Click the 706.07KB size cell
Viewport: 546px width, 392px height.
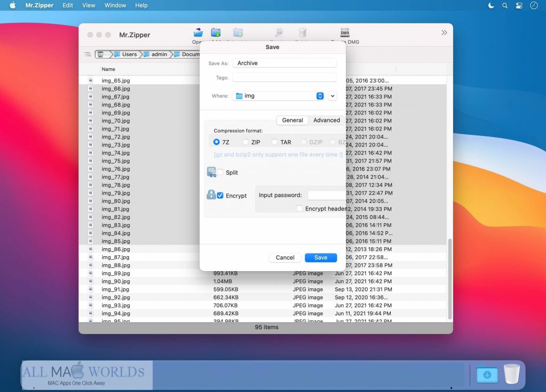(226, 305)
